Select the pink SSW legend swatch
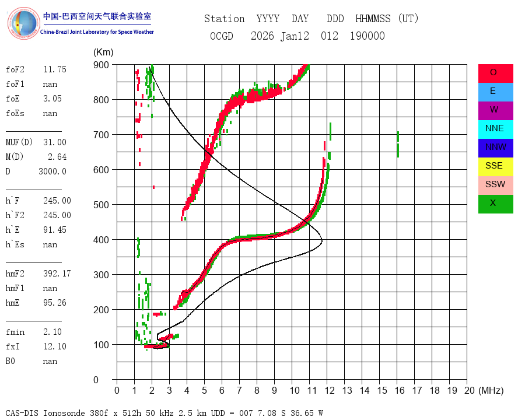The width and height of the screenshot is (525, 420). coord(495,185)
